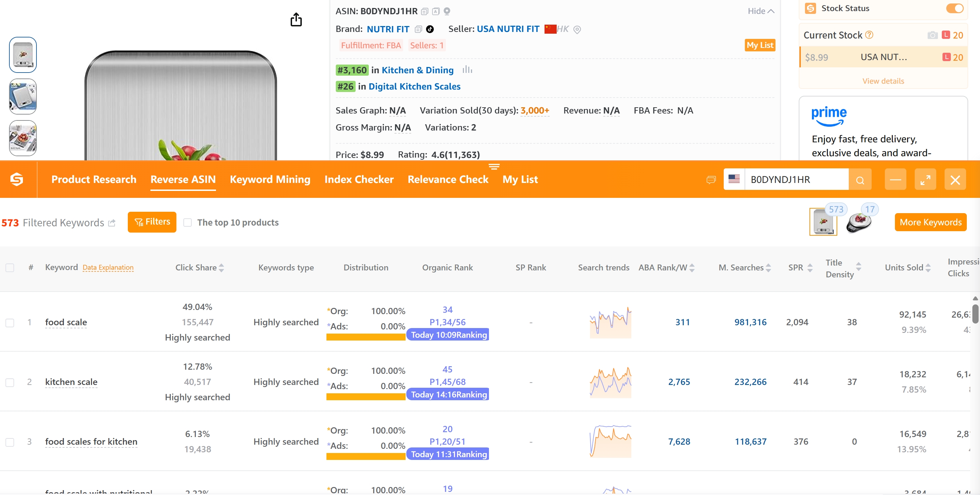
Task: Click the My List badge button
Action: (760, 45)
